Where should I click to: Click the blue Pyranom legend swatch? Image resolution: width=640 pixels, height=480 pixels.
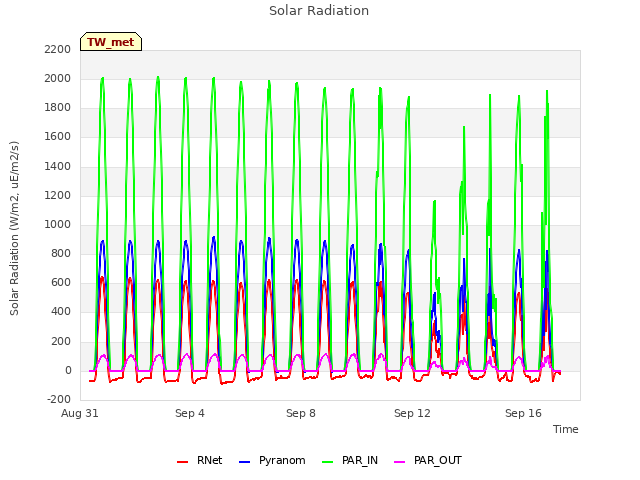click(x=244, y=462)
